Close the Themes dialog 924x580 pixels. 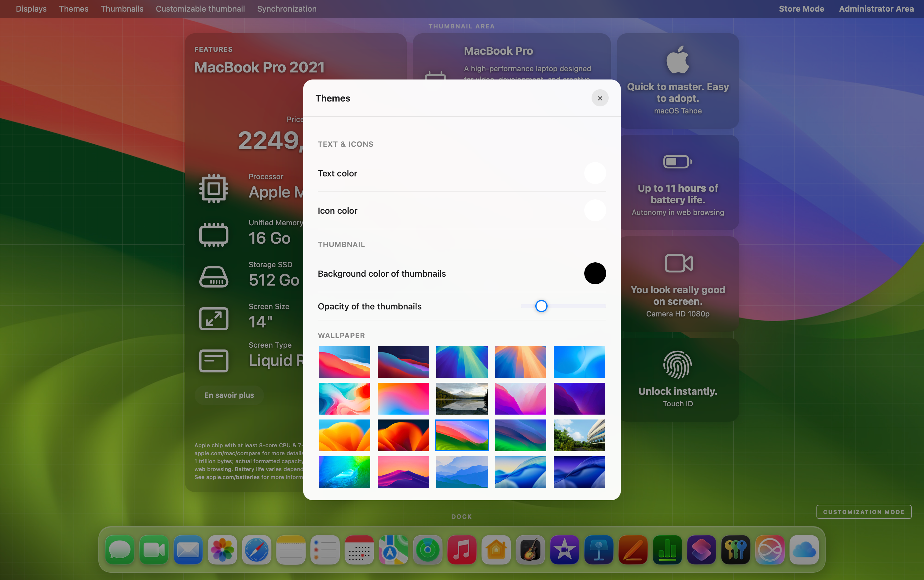tap(600, 98)
